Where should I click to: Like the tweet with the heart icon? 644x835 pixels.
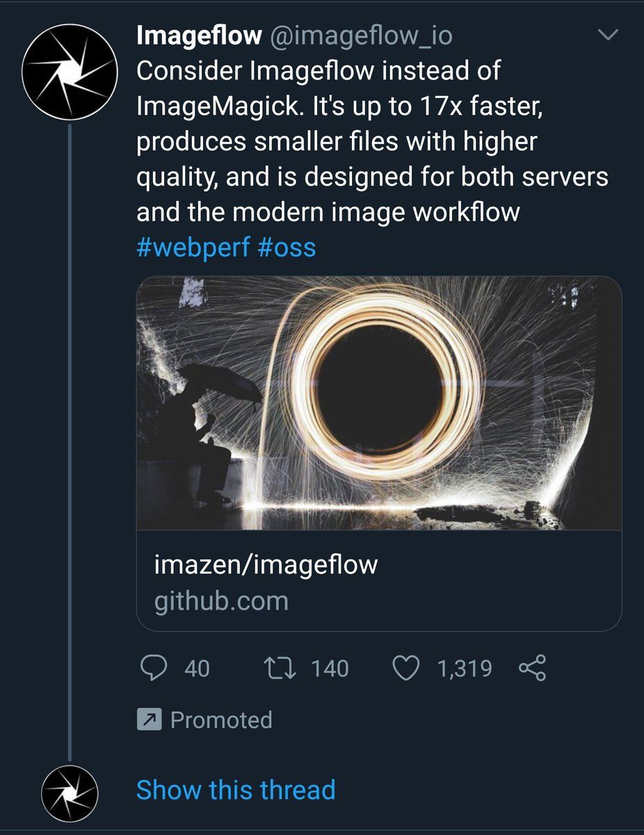pos(407,669)
